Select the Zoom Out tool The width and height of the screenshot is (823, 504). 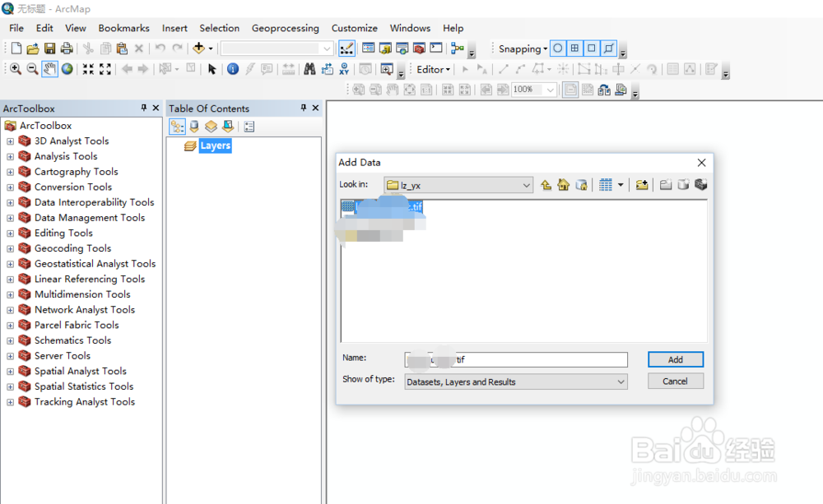tap(33, 69)
